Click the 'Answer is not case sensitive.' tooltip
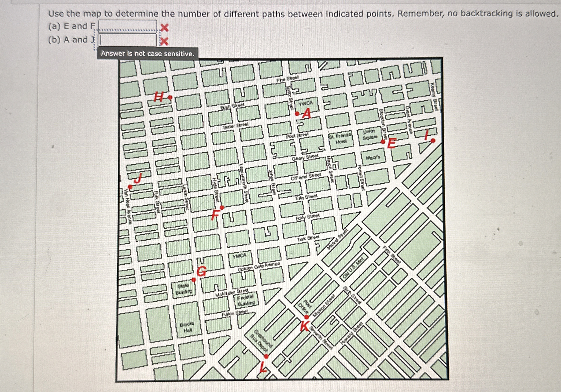 [x=148, y=54]
